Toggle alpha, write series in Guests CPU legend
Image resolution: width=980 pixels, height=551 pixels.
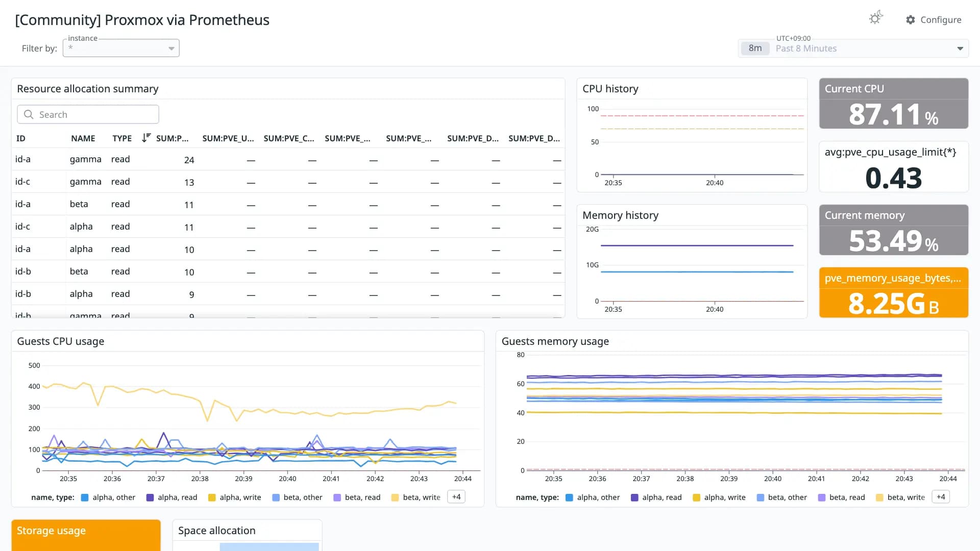point(235,497)
